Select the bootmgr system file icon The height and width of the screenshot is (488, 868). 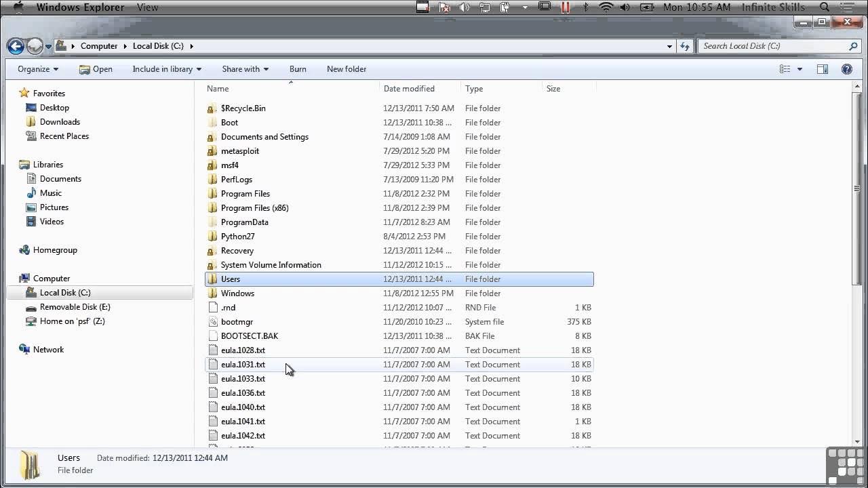(x=212, y=322)
